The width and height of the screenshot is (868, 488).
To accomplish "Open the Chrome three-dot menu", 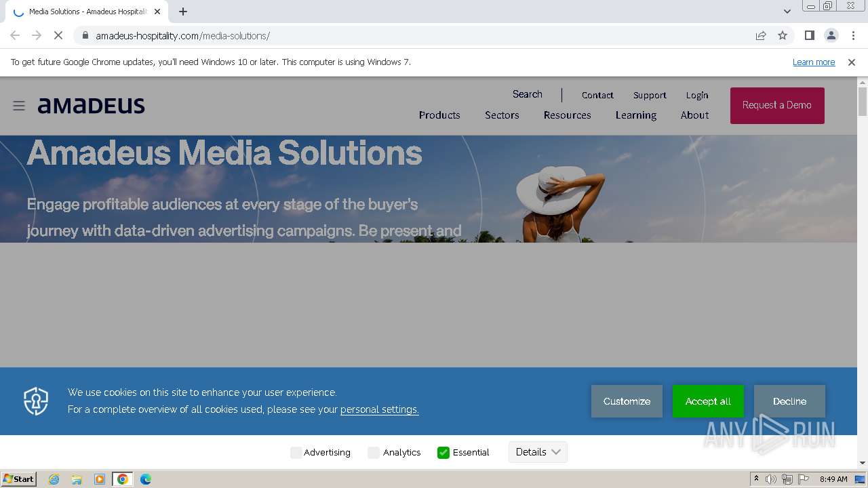I will click(x=852, y=36).
